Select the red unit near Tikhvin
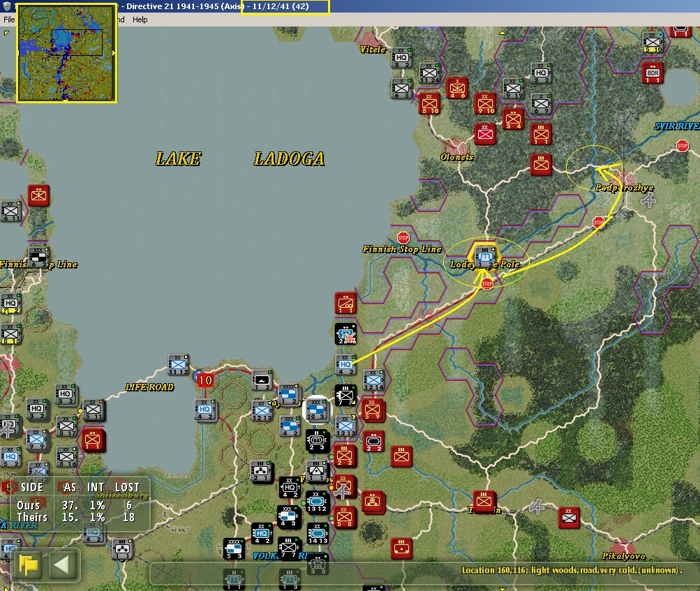700x591 pixels. point(484,502)
